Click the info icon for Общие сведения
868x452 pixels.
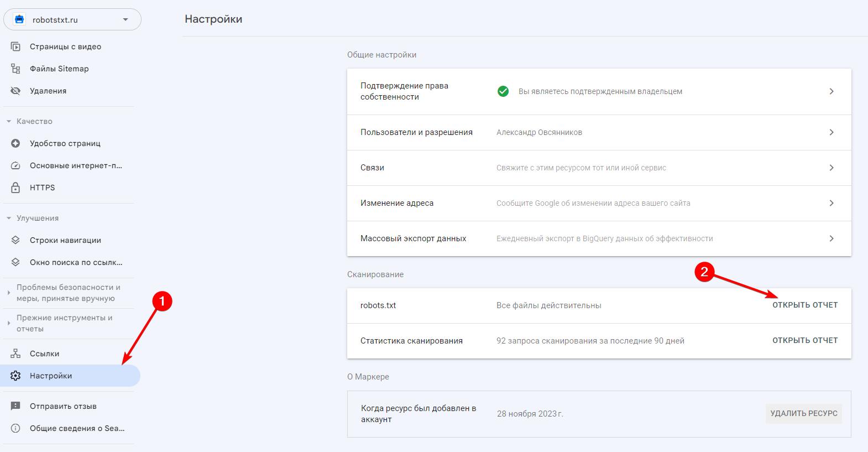click(x=15, y=428)
